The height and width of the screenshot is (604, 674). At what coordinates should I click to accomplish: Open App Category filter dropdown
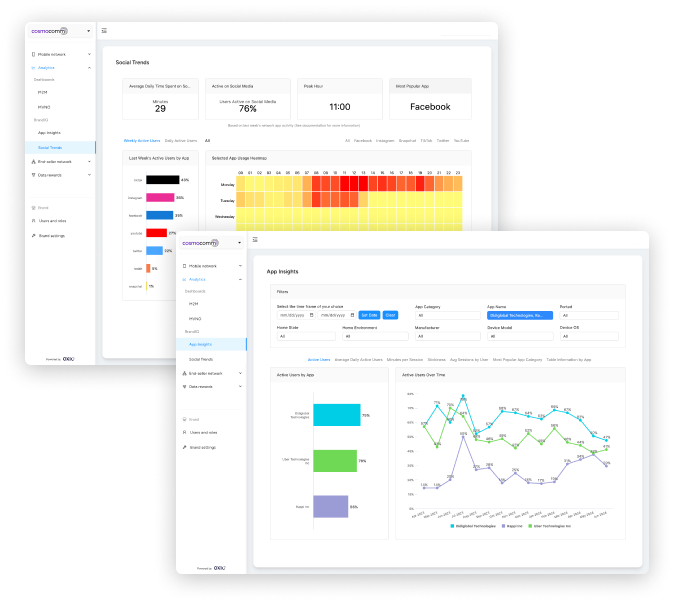[x=447, y=315]
